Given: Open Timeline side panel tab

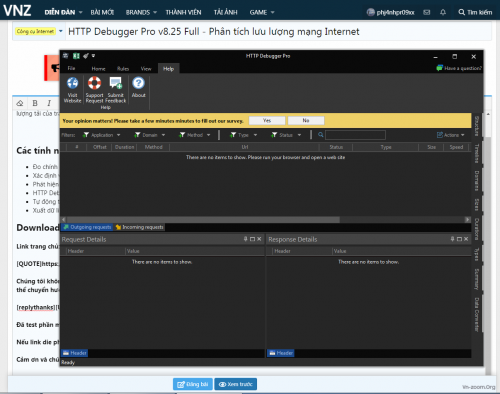Looking at the screenshot, I should [477, 153].
